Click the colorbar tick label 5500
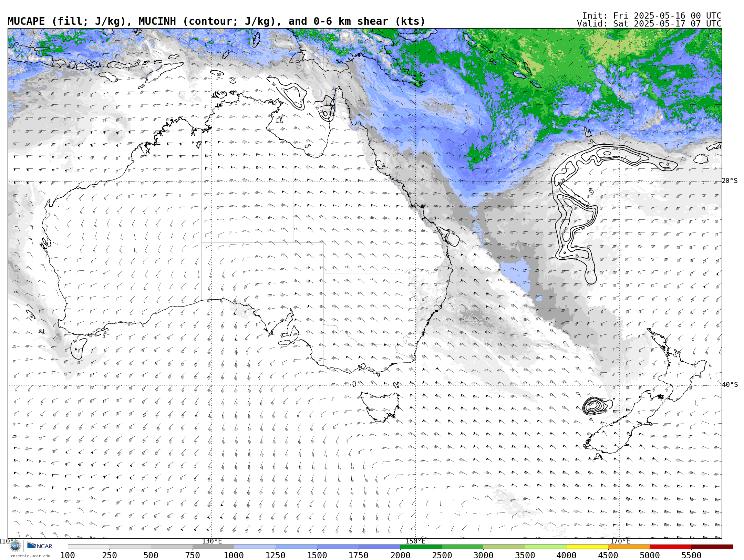The height and width of the screenshot is (560, 744). pos(691,556)
